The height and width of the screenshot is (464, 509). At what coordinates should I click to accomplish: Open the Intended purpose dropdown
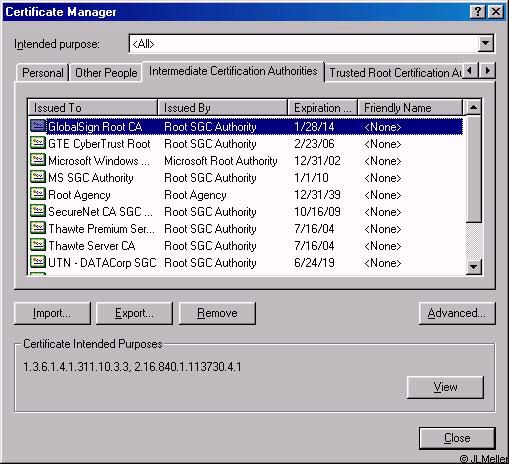pos(486,43)
